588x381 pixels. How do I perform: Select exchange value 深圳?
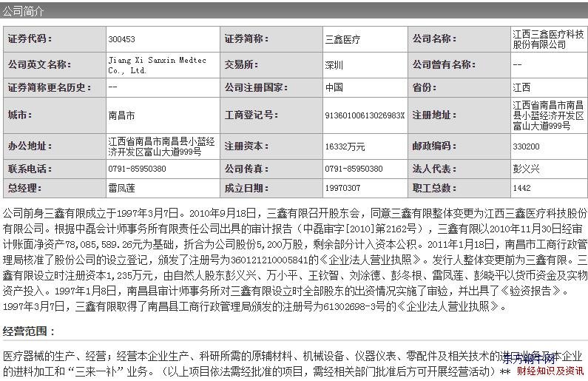(x=334, y=65)
